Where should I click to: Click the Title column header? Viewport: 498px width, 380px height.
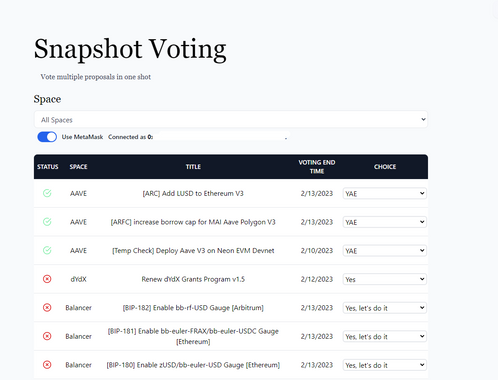tap(193, 167)
